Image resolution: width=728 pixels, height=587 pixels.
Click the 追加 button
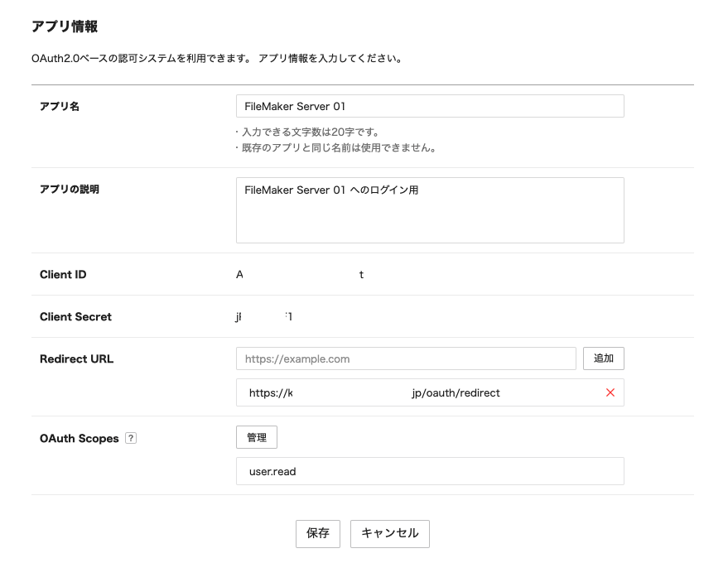tap(604, 358)
